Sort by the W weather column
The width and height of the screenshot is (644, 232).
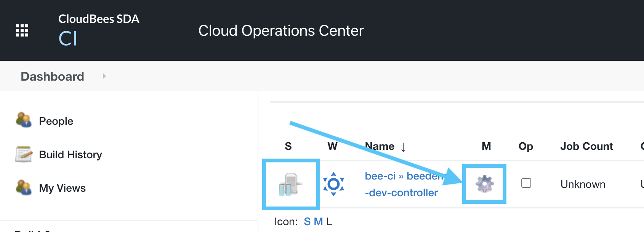click(332, 146)
